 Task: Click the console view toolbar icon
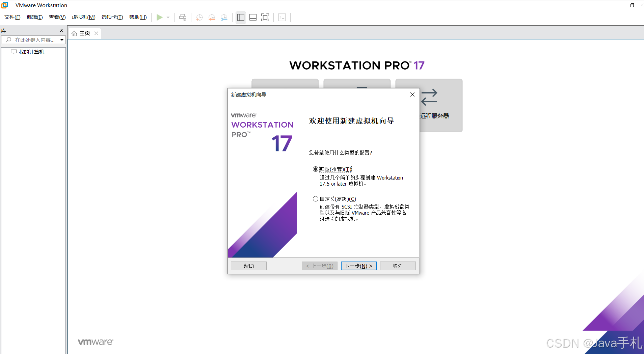click(282, 18)
